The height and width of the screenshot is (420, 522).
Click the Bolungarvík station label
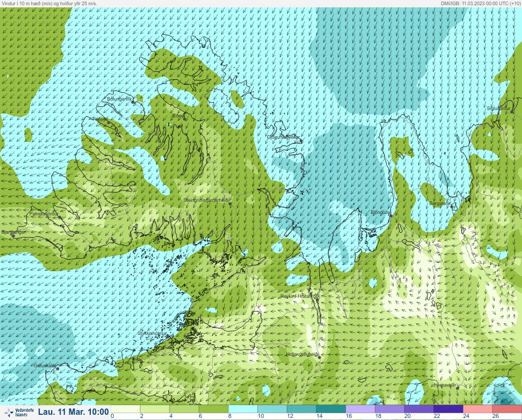coord(119,99)
